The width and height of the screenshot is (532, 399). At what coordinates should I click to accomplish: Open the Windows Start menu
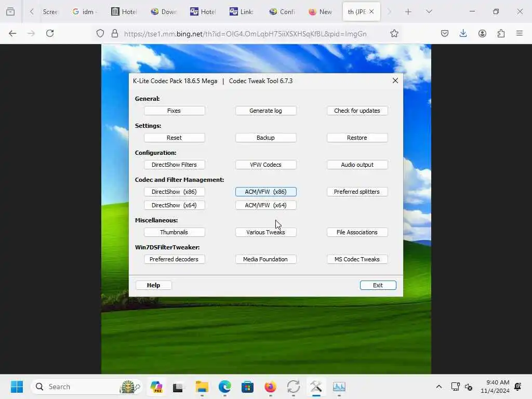click(17, 387)
